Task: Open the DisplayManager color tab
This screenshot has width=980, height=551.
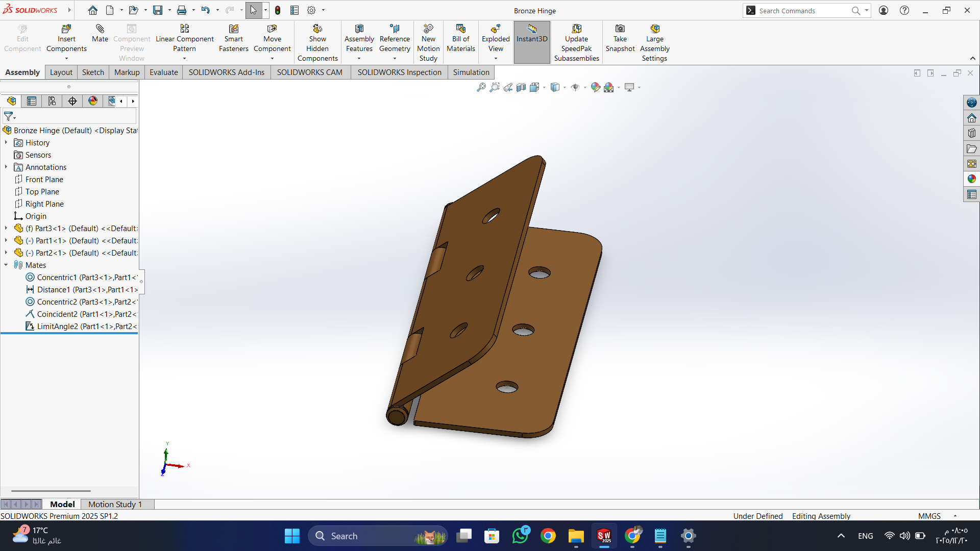Action: coord(93,101)
